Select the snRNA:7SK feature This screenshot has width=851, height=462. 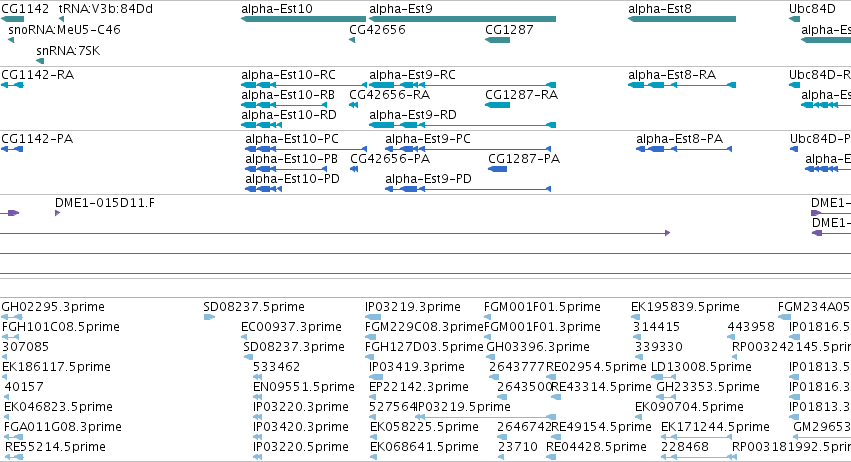[x=40, y=61]
